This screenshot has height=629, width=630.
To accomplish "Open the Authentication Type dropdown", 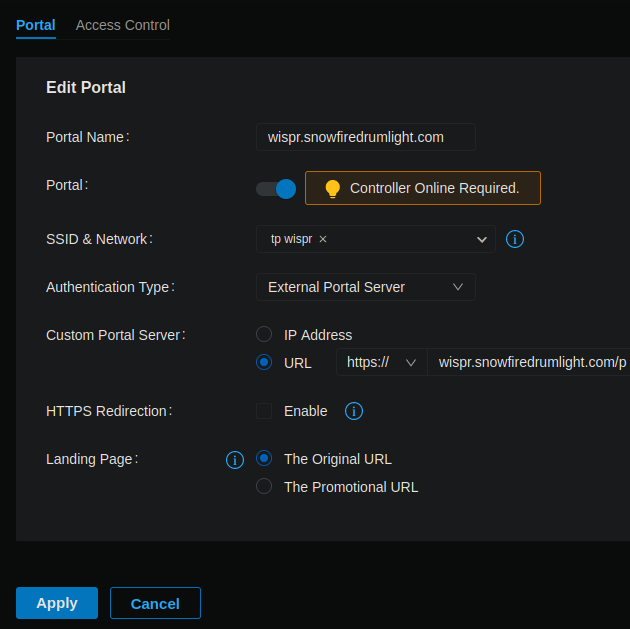I will (366, 287).
